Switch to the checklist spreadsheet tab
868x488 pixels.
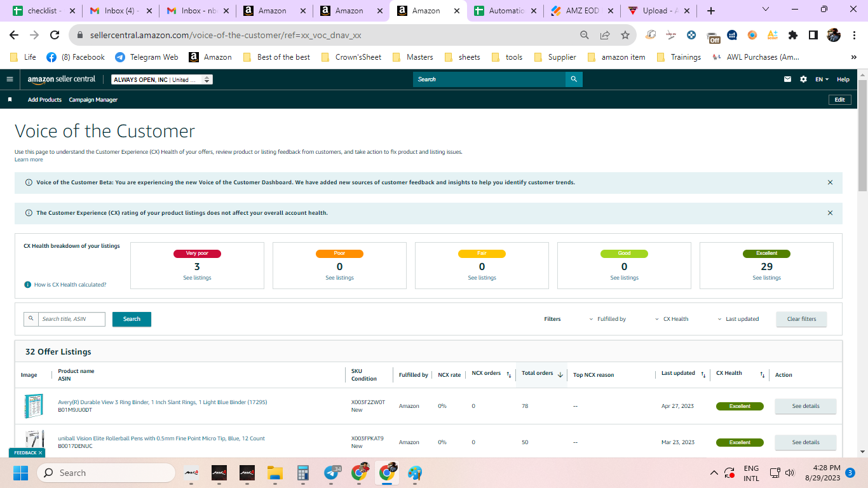coord(44,11)
